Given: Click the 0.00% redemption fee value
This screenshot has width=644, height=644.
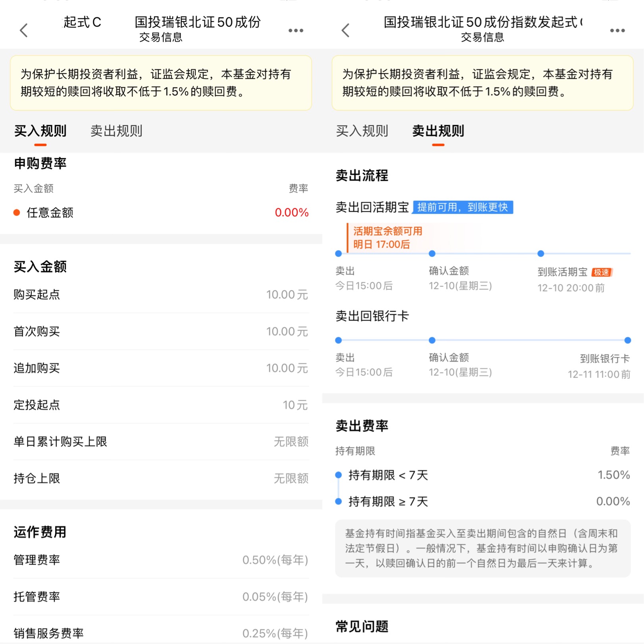Looking at the screenshot, I should pyautogui.click(x=613, y=501).
